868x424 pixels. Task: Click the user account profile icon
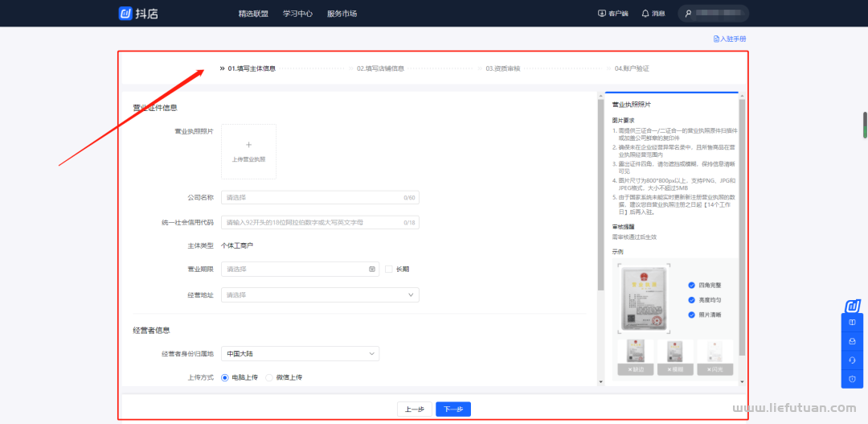click(x=687, y=14)
